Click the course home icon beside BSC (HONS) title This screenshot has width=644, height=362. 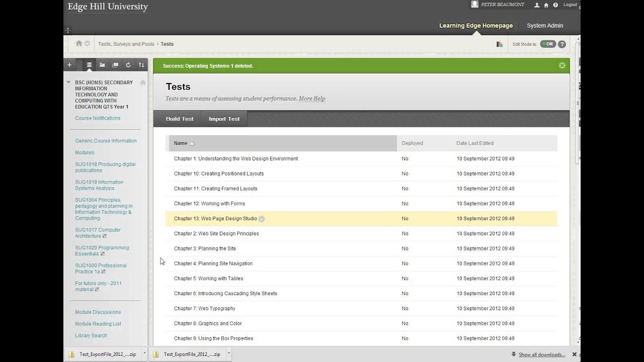[143, 82]
